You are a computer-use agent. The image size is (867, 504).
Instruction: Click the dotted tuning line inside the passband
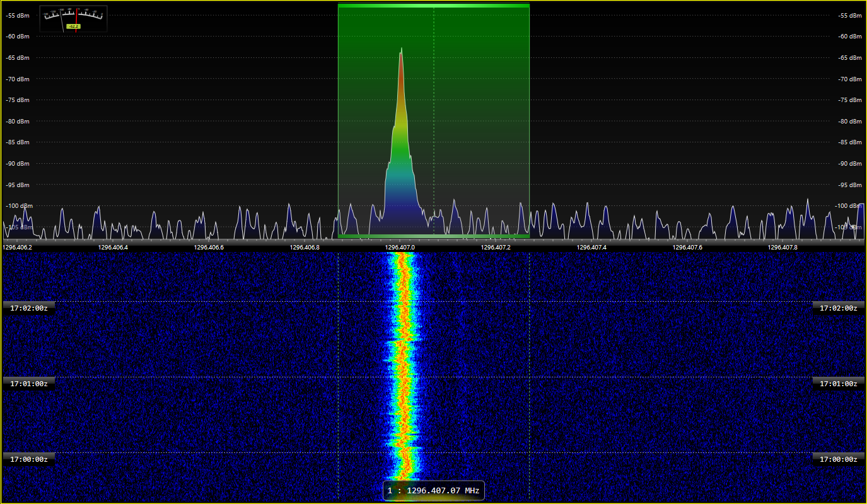[434, 126]
